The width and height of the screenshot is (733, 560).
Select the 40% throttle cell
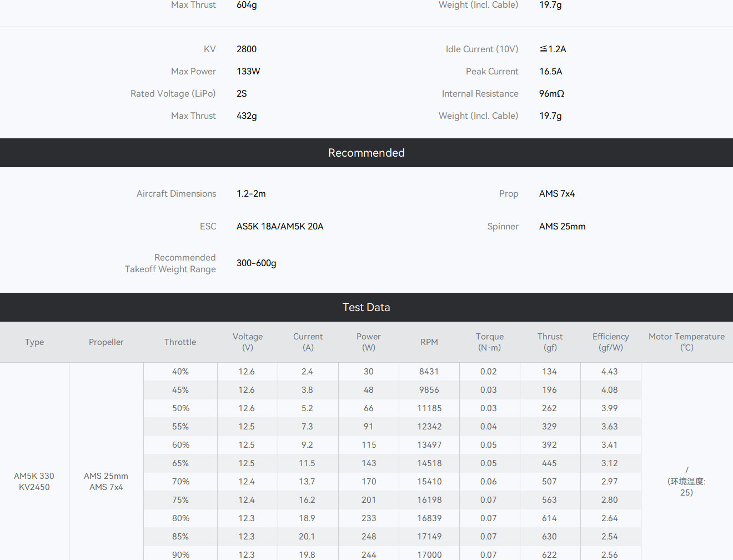tap(180, 372)
